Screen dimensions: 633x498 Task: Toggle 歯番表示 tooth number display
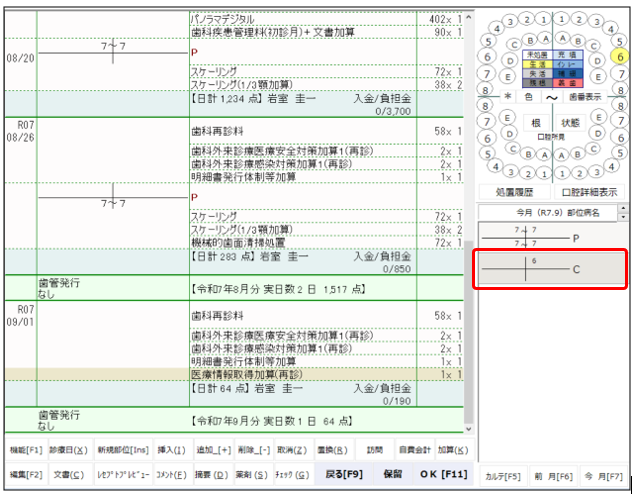point(585,98)
